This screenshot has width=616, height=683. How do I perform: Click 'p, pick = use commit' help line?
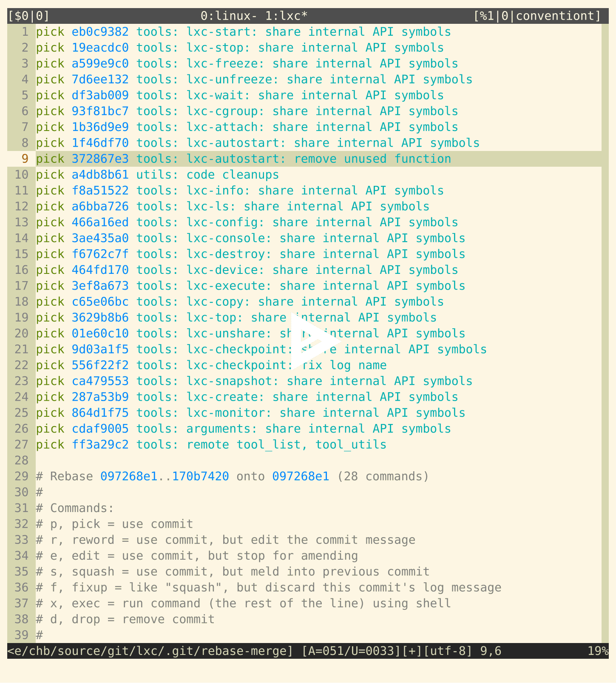click(114, 524)
